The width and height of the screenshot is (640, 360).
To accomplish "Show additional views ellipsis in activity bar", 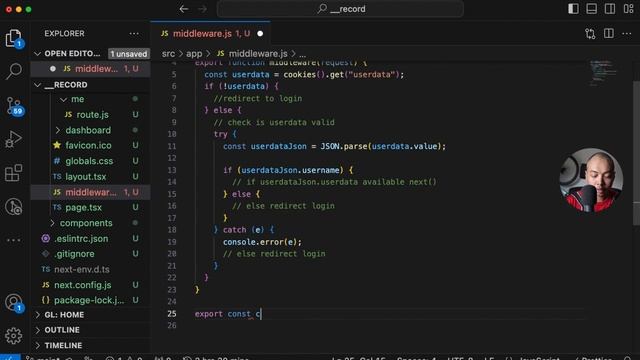I will 14,240.
